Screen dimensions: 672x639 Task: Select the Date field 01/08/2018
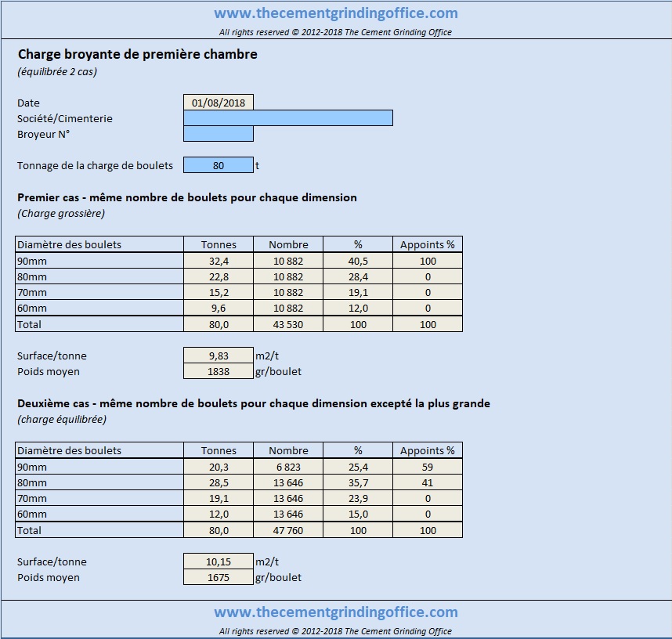click(219, 103)
